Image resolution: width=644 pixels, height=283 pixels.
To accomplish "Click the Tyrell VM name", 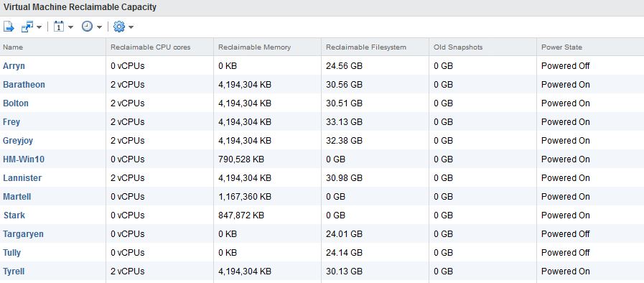I will [14, 272].
